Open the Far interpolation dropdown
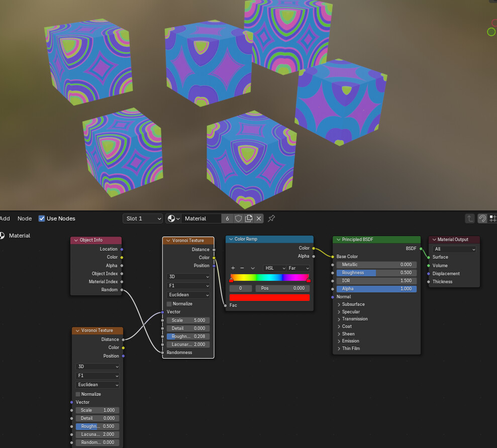Screen dimensions: 497x448 (298, 268)
